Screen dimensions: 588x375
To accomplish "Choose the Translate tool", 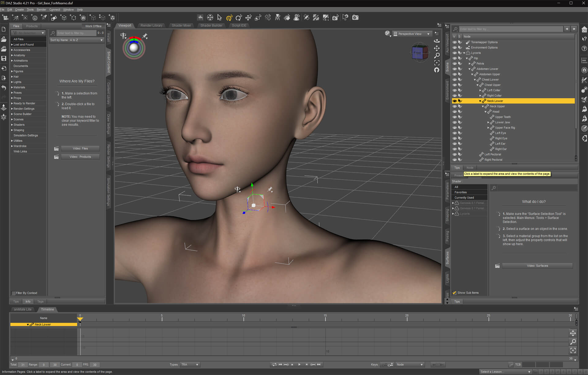I will 248,17.
